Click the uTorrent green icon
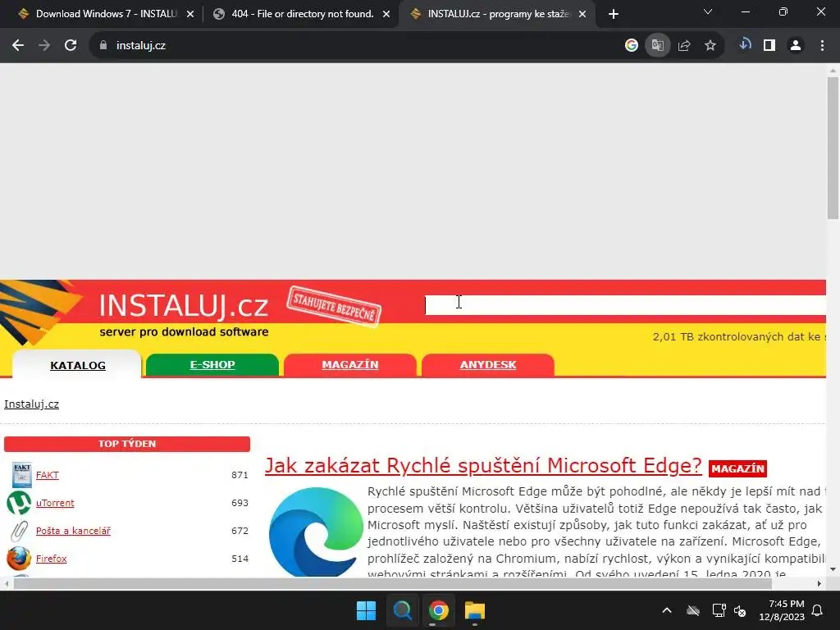The width and height of the screenshot is (840, 630). click(x=19, y=503)
